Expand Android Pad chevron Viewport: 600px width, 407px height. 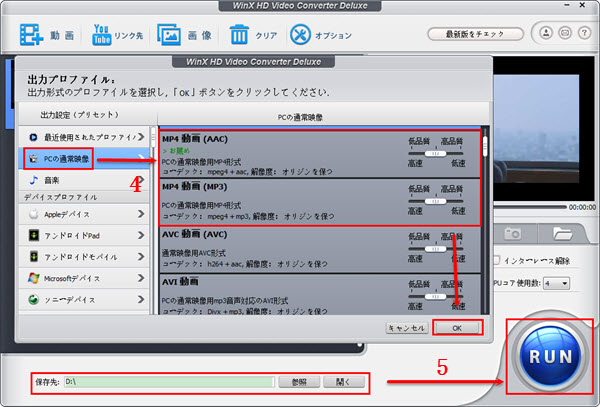(141, 235)
